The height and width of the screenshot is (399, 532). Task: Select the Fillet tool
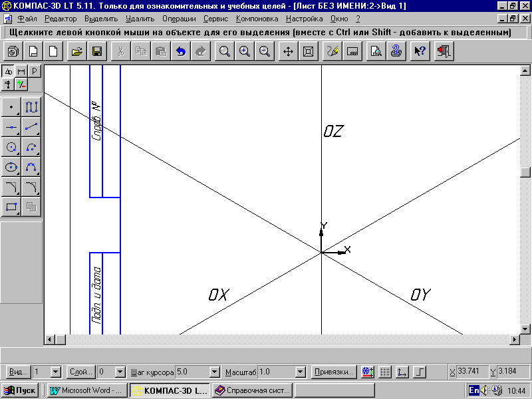point(31,187)
